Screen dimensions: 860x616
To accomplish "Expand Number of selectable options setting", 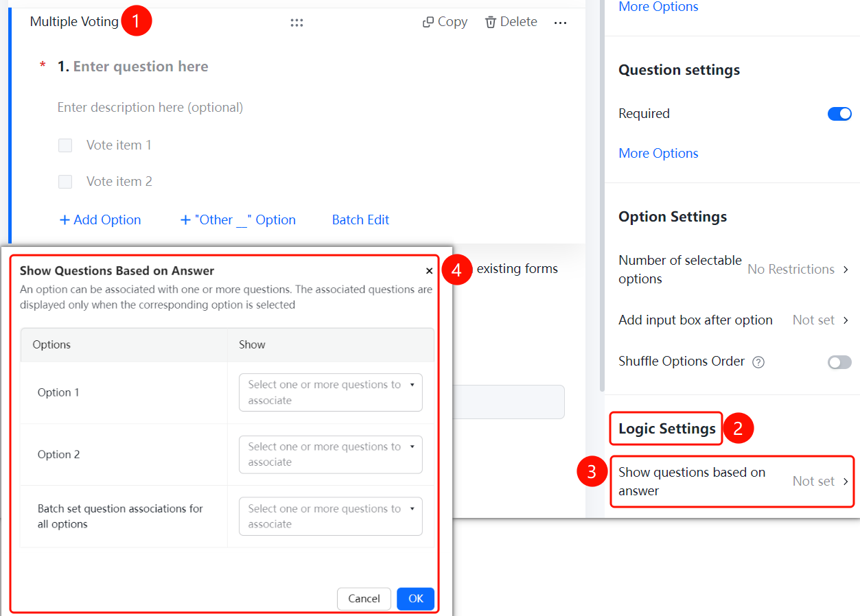I will 733,270.
